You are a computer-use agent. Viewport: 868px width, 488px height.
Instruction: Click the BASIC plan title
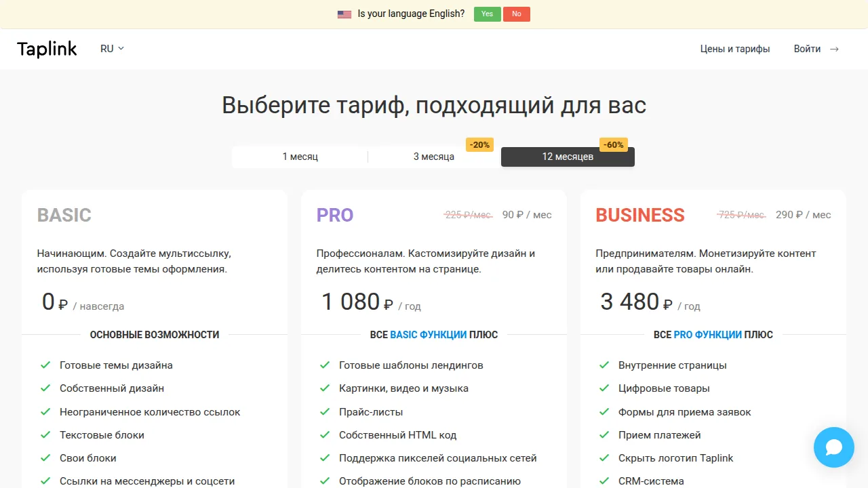[64, 216]
